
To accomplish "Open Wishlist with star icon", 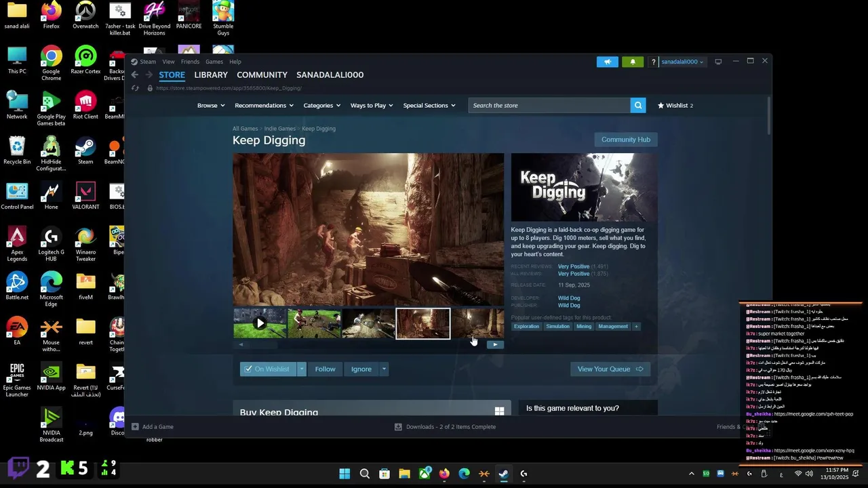I will point(675,105).
